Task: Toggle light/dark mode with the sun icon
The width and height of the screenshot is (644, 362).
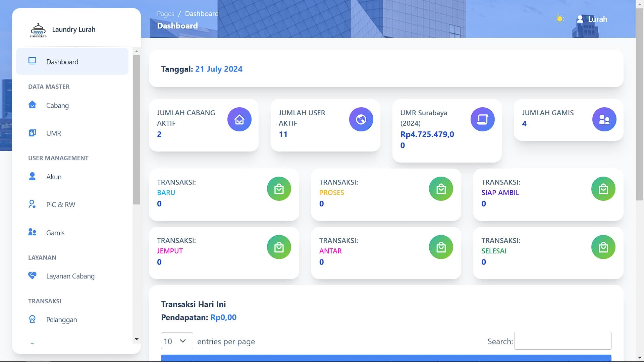Action: point(559,19)
